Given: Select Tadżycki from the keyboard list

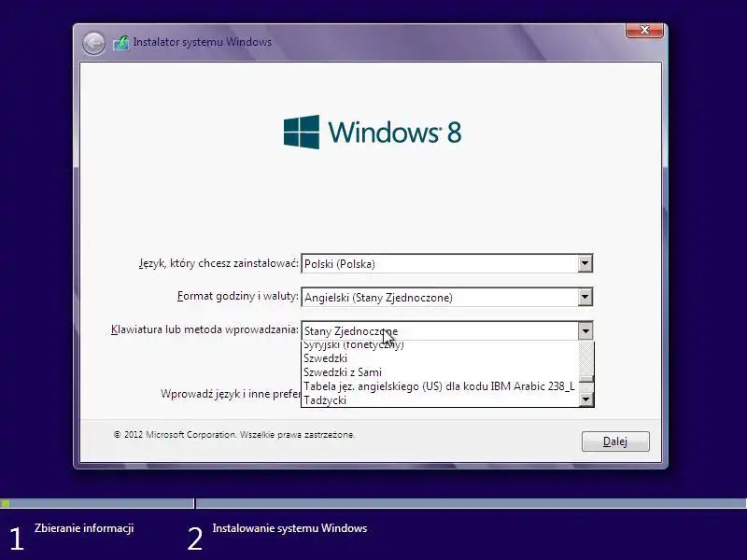Looking at the screenshot, I should click(440, 400).
